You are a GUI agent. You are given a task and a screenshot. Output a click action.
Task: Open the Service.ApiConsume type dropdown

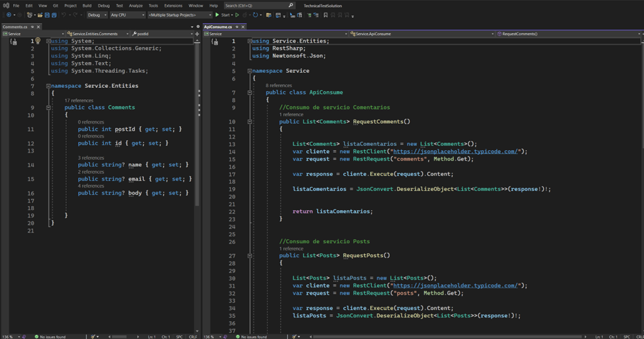coord(422,34)
